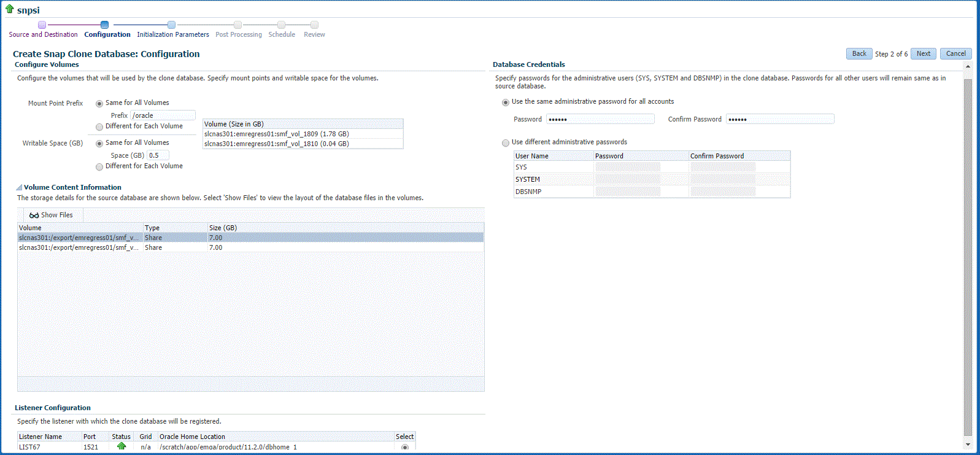Click the SYSTEM Confirm Password field
This screenshot has height=455, width=980.
(x=723, y=179)
